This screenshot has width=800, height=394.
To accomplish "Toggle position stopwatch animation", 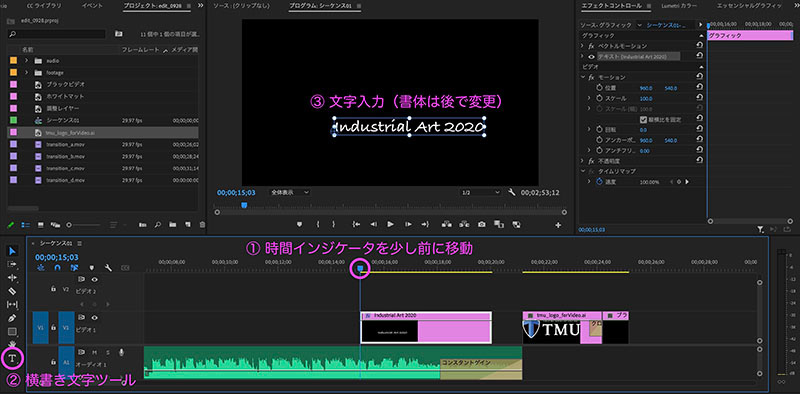I will coord(599,88).
